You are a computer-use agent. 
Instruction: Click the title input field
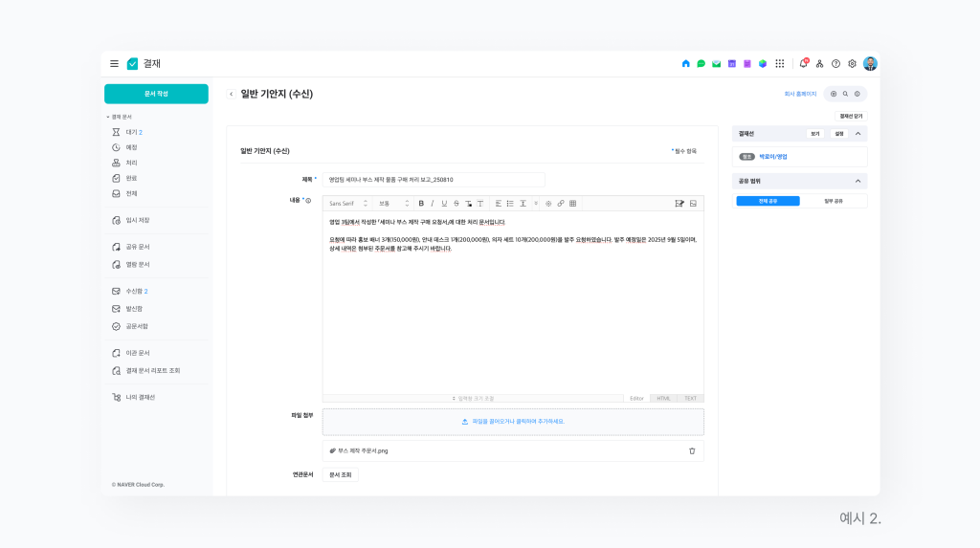pos(434,180)
